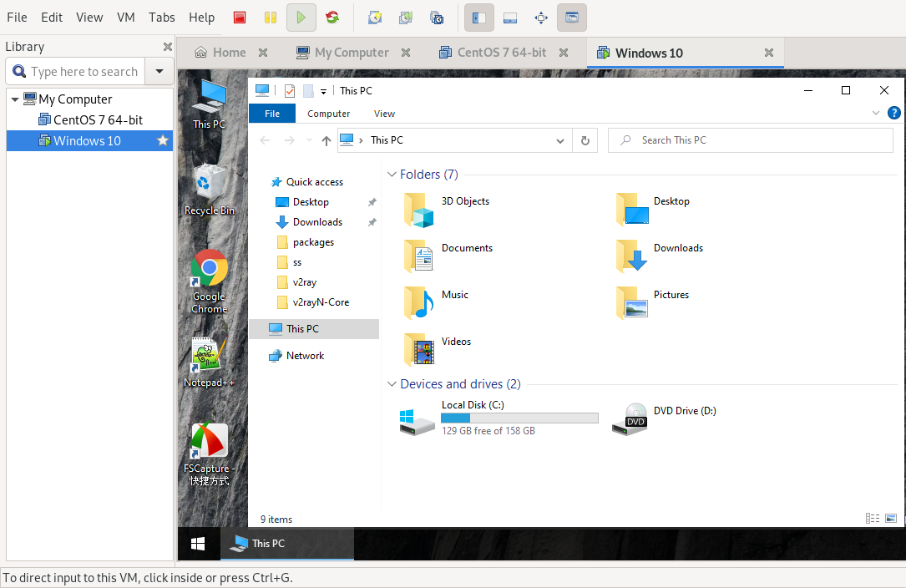
Task: Expand the ribbon with the chevron
Action: point(876,114)
